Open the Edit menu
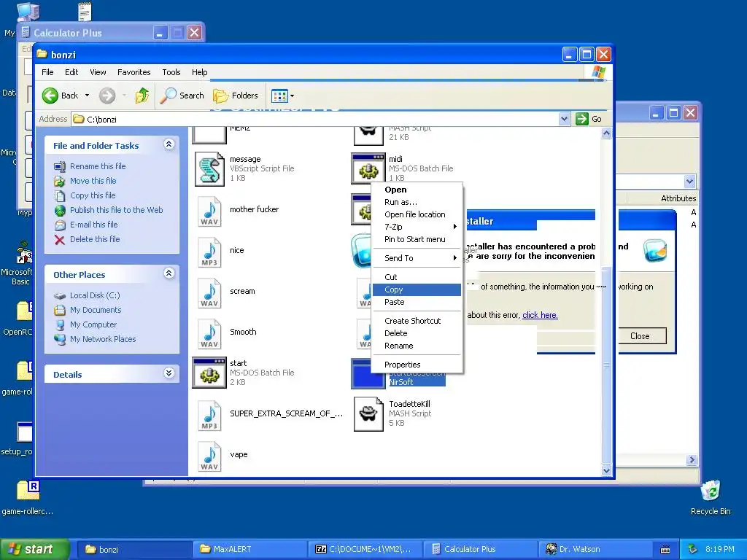This screenshot has height=560, width=747. pyautogui.click(x=71, y=72)
